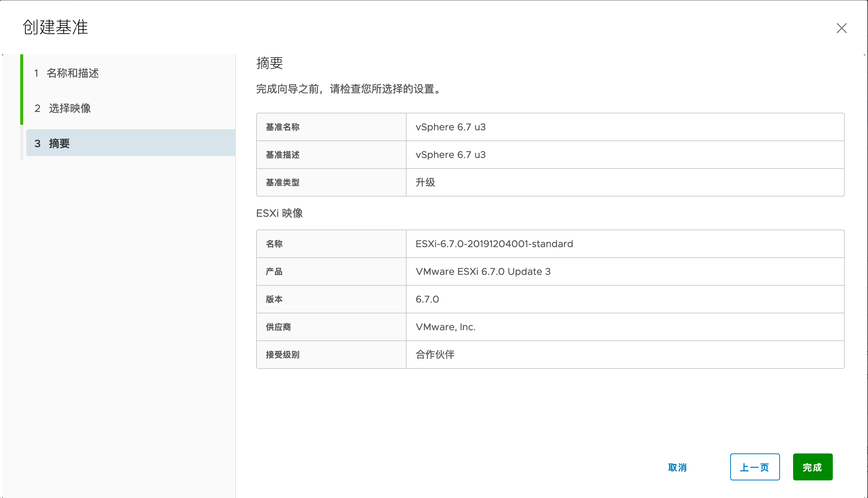Click the ESXi 映像 section heading
The image size is (868, 498).
(x=279, y=213)
